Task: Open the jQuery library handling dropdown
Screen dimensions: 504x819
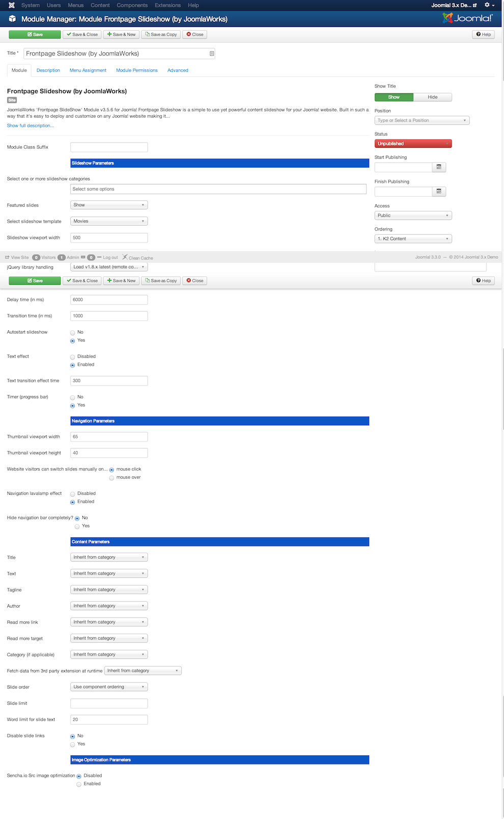Action: pyautogui.click(x=109, y=267)
